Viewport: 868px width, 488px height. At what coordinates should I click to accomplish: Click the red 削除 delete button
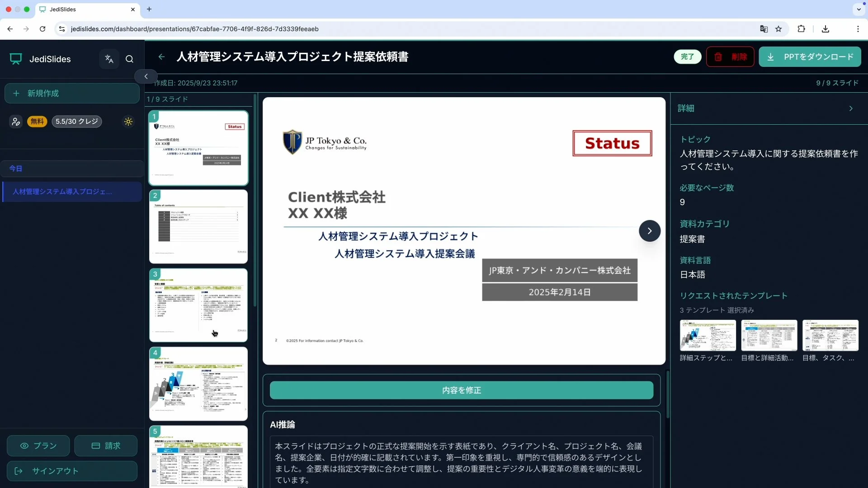[x=730, y=57]
